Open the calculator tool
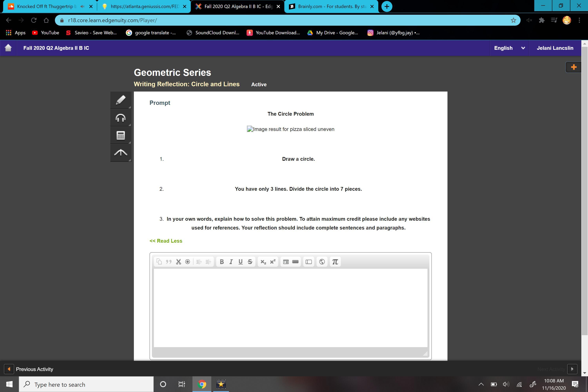This screenshot has height=392, width=588. [x=121, y=135]
